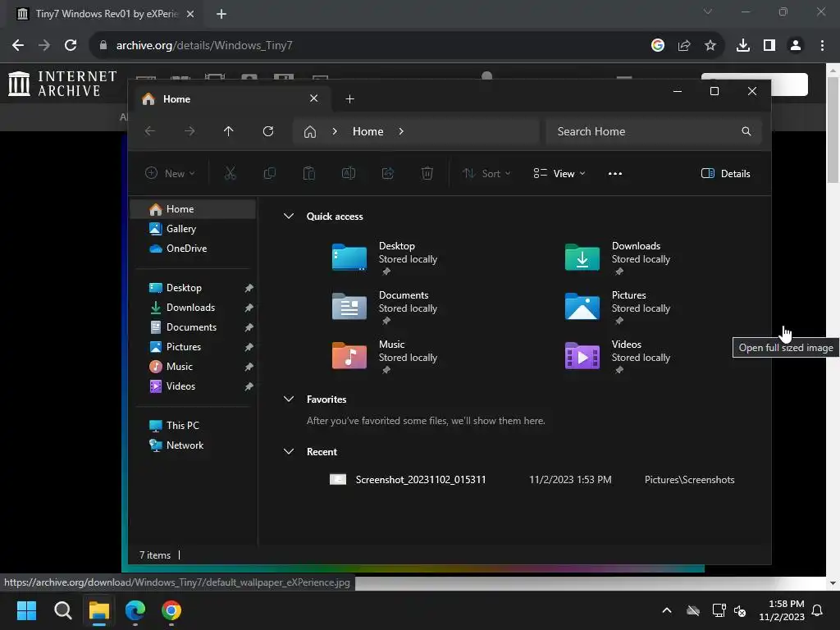Open Chrome downloads icon
This screenshot has height=630, width=840.
point(742,46)
